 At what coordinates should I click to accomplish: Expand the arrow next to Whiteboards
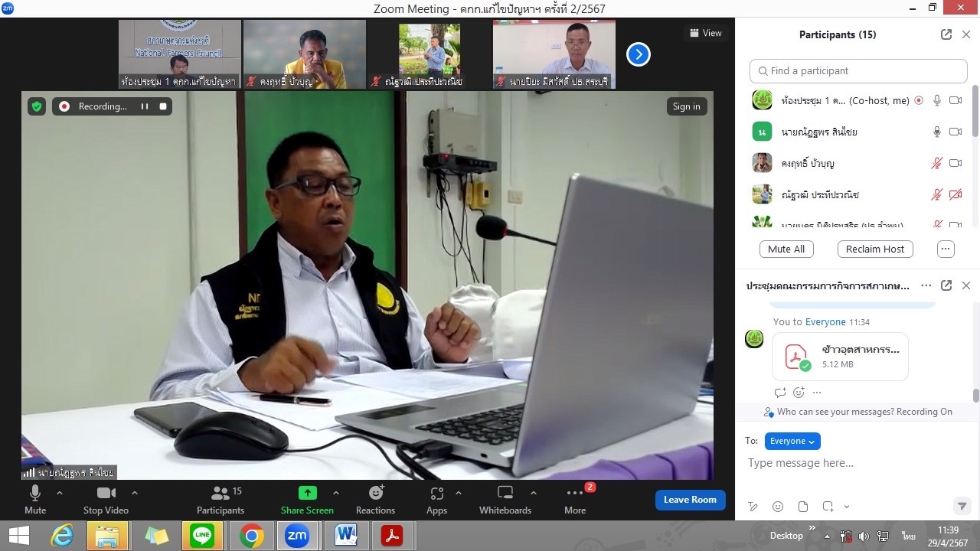click(x=534, y=493)
